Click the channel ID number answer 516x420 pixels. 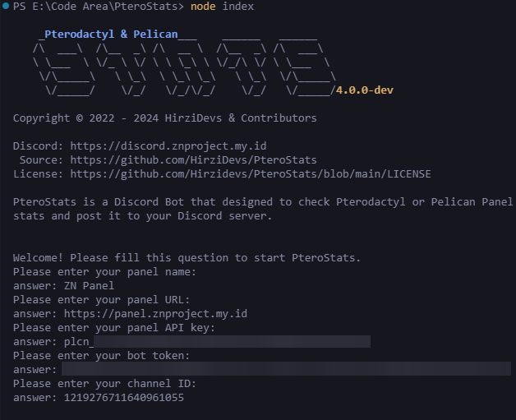tap(123, 397)
